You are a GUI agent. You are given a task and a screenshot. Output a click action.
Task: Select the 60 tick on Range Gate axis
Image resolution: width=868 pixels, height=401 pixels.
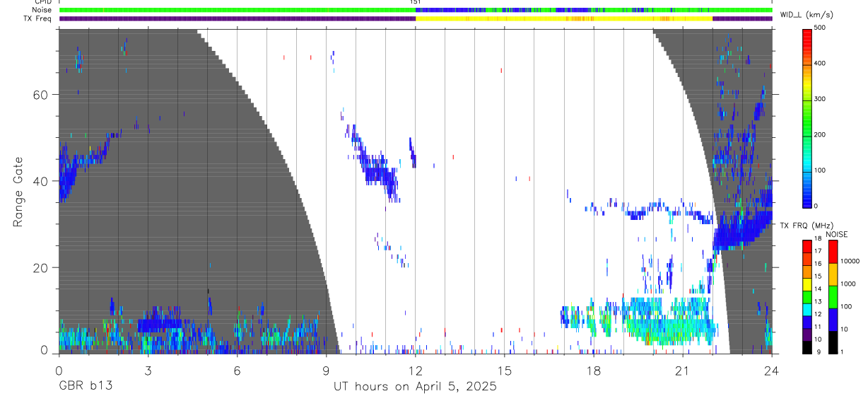pos(42,95)
